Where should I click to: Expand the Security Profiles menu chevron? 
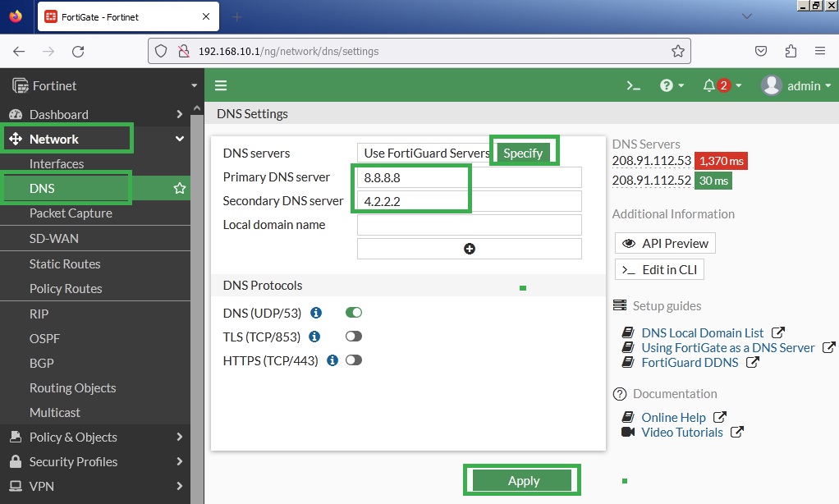click(x=179, y=462)
